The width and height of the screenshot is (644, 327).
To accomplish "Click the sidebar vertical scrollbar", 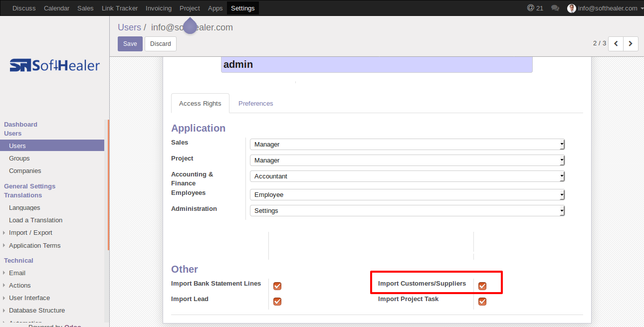I will pos(108,185).
